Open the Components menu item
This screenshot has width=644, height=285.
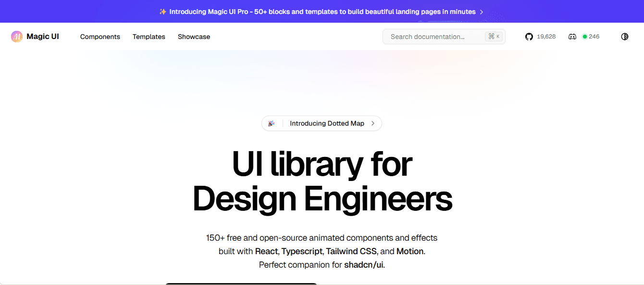[100, 37]
